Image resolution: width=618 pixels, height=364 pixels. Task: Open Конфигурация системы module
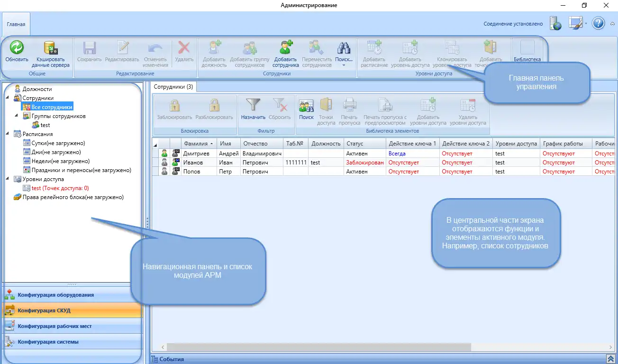[72, 342]
